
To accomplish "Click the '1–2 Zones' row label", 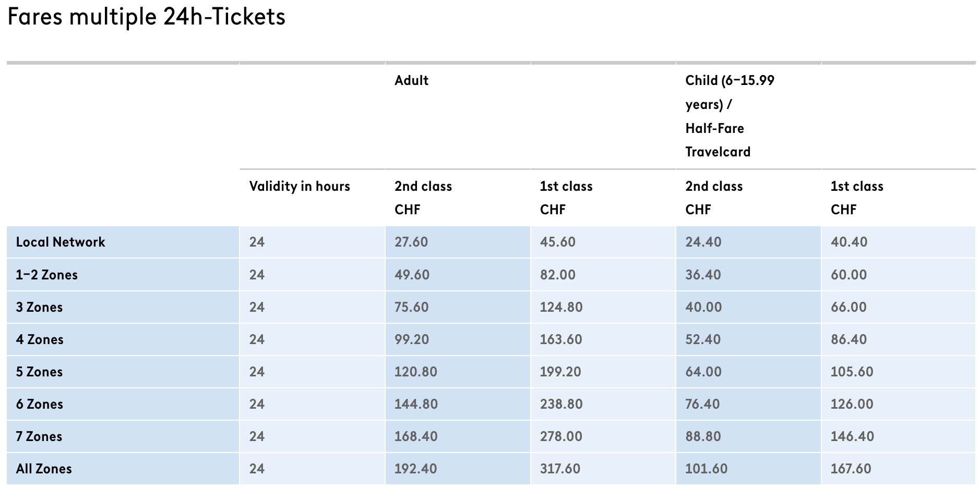I will point(46,275).
